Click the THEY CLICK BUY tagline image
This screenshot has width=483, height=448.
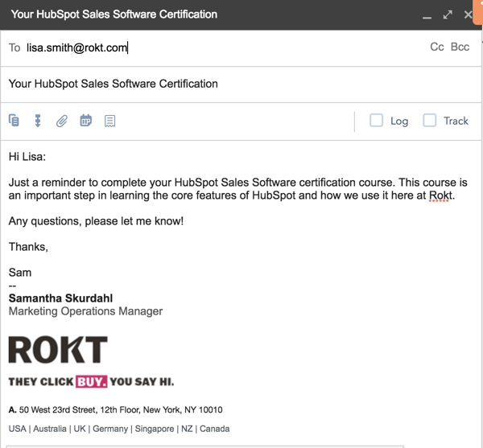pyautogui.click(x=91, y=381)
